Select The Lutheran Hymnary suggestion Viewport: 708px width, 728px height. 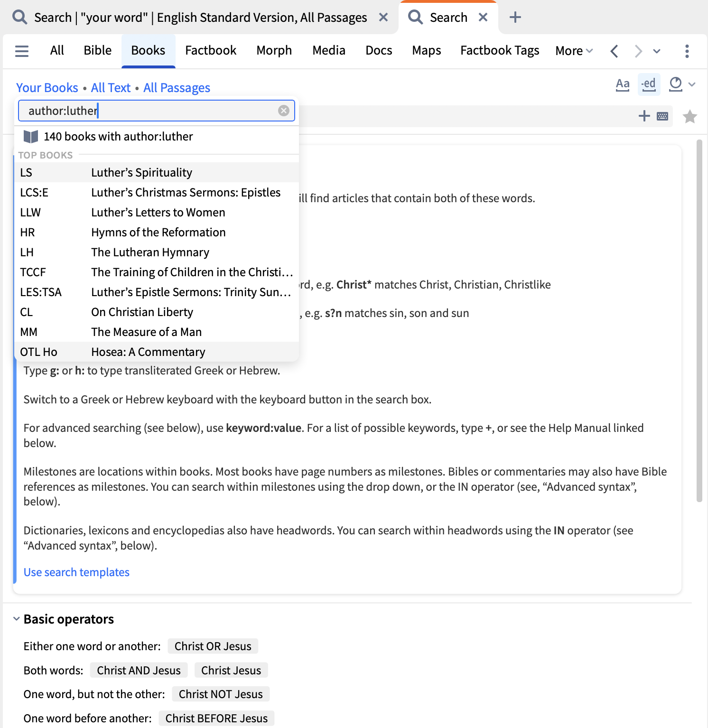coord(157,252)
